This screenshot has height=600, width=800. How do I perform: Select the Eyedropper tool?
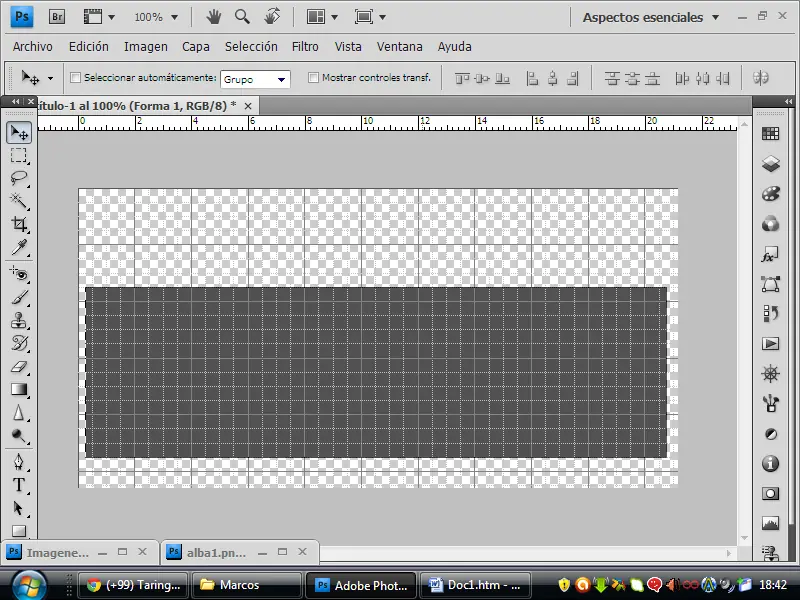coord(19,247)
